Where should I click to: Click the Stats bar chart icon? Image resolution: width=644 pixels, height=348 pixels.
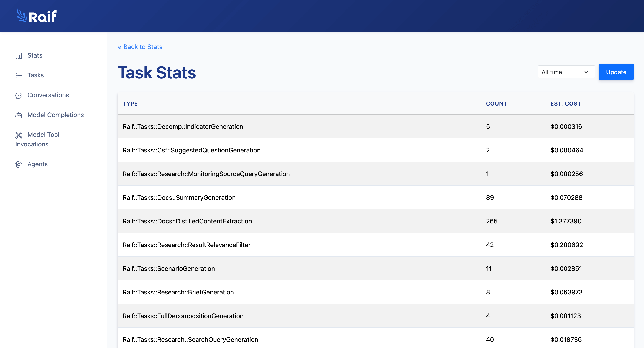click(19, 56)
